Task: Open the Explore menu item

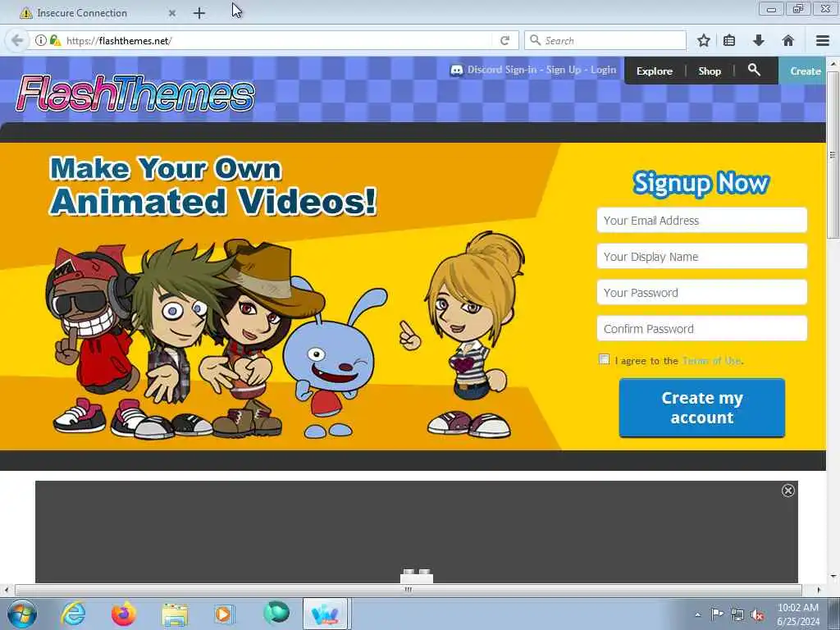Action: (x=654, y=71)
